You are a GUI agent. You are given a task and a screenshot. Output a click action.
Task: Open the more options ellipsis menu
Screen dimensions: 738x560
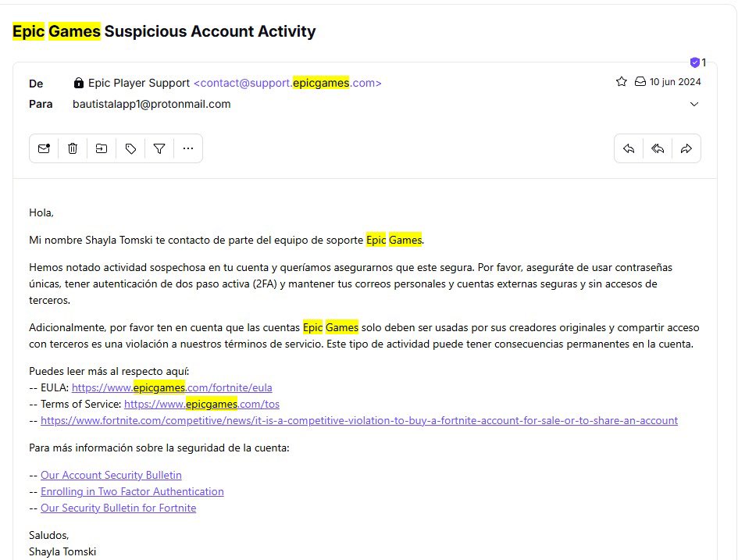187,148
